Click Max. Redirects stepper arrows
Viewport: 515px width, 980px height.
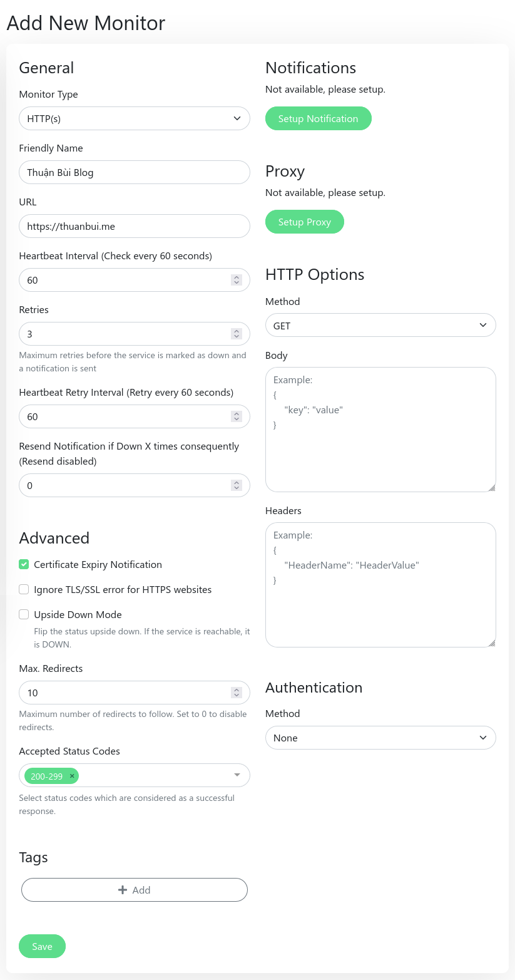(x=236, y=693)
